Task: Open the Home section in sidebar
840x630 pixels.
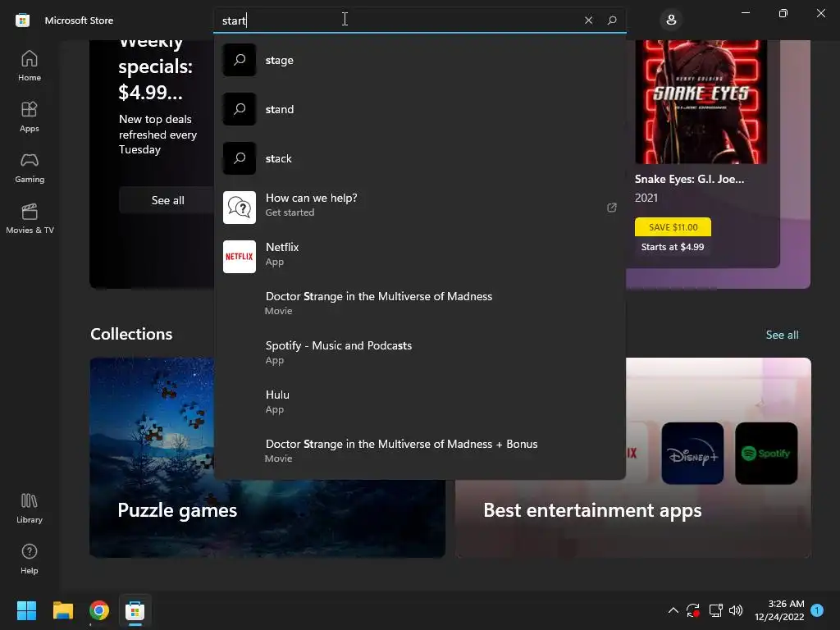Action: click(x=30, y=66)
